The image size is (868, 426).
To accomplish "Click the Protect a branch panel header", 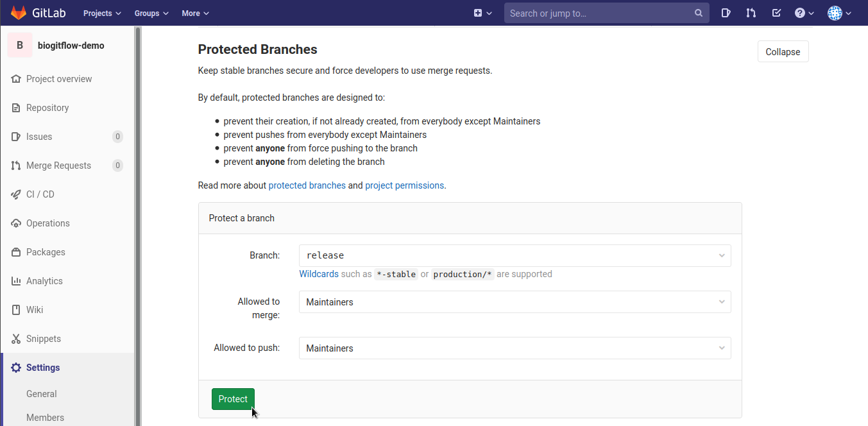I will click(x=470, y=218).
